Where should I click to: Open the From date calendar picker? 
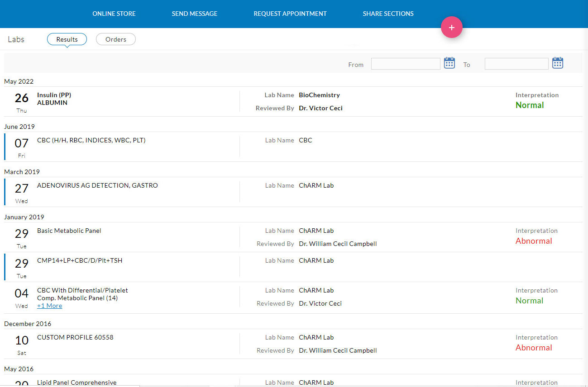(x=449, y=63)
